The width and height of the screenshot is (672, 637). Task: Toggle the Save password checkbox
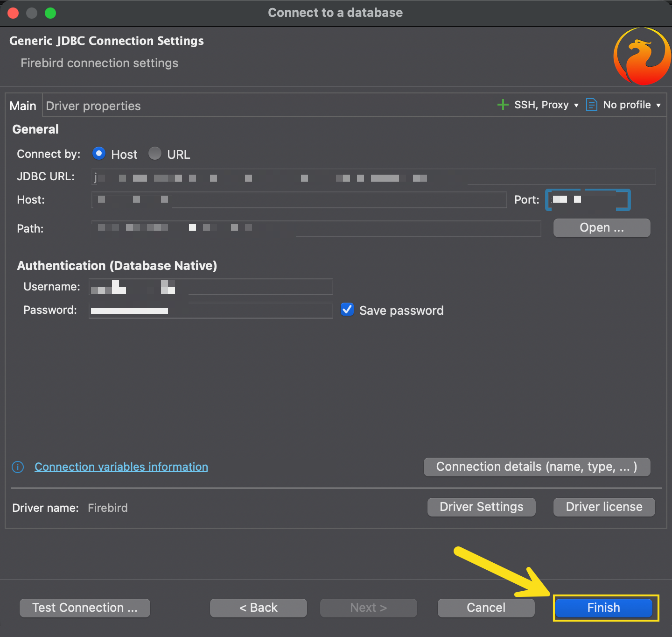coord(347,310)
